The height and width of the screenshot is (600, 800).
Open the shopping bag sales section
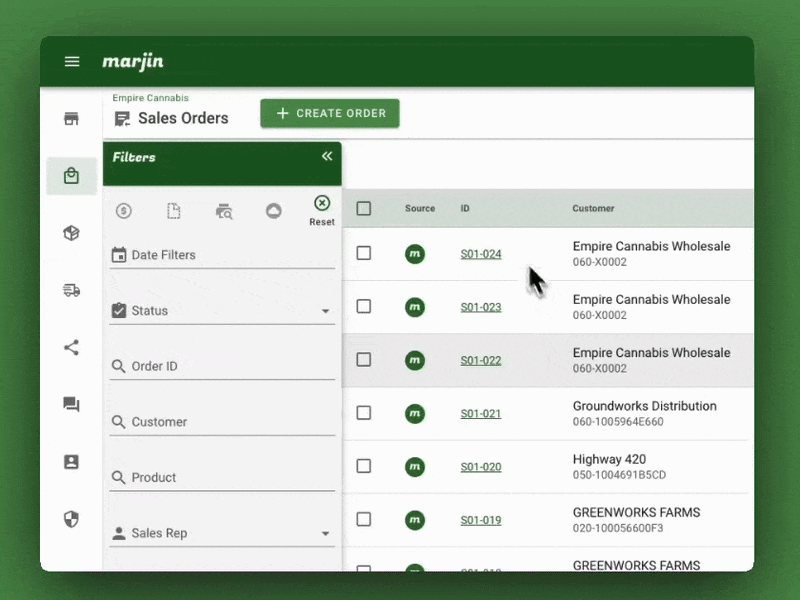pyautogui.click(x=71, y=175)
